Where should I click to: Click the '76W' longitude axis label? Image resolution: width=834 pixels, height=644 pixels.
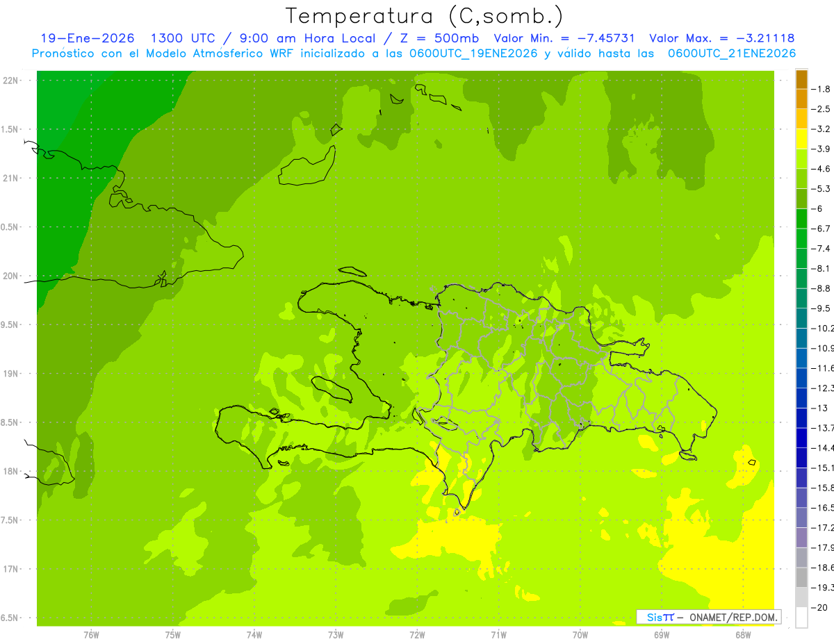point(91,634)
